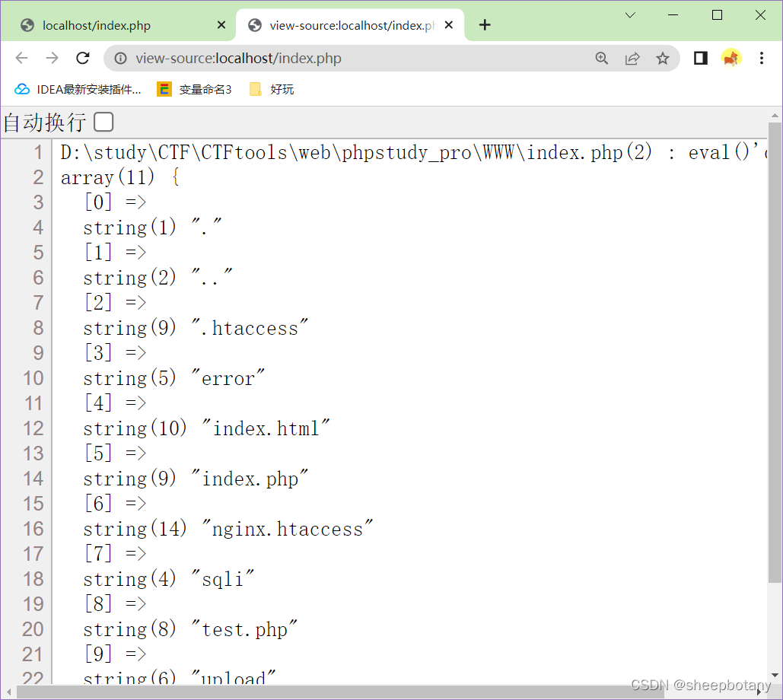Click the [7] => array index line
Image resolution: width=783 pixels, height=700 pixels.
coord(115,554)
